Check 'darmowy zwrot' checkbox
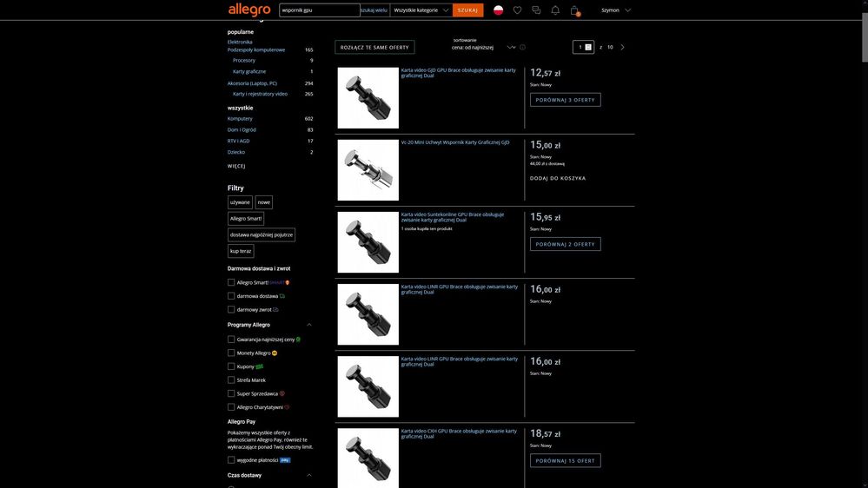The height and width of the screenshot is (488, 868). pos(231,310)
